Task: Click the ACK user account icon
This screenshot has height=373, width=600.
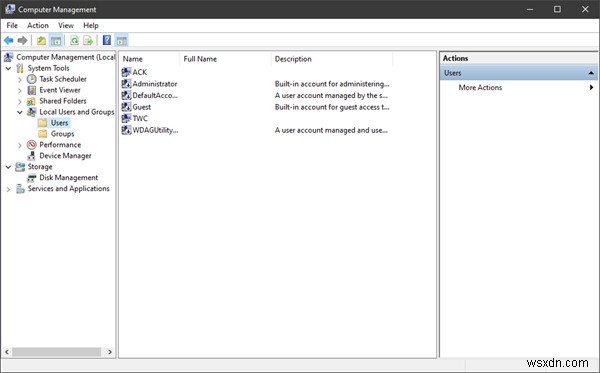Action: tap(126, 72)
